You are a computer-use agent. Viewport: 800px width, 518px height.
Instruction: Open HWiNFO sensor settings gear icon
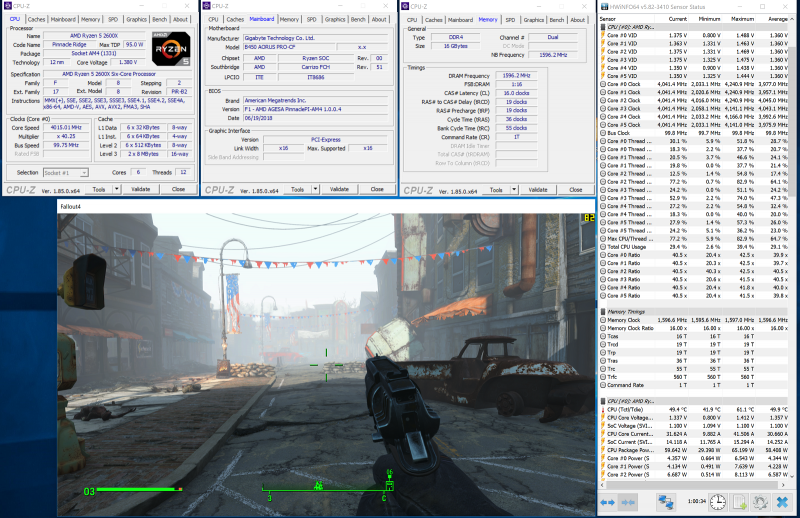(x=760, y=502)
